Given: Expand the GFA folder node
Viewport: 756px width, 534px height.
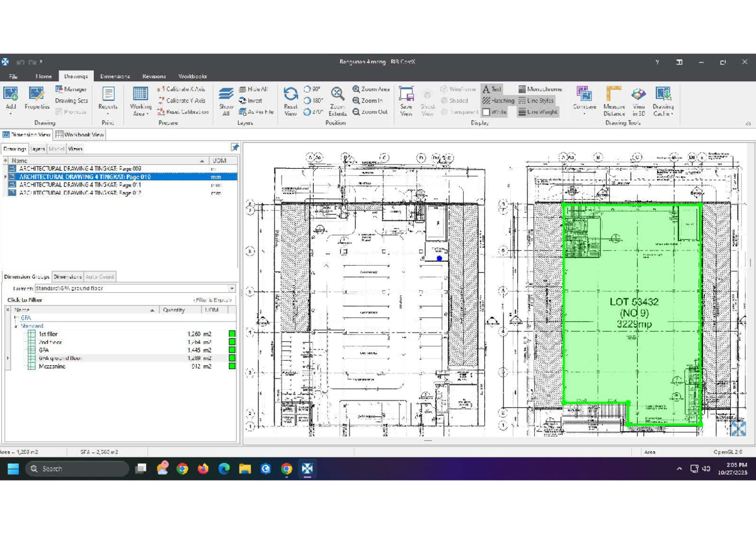Looking at the screenshot, I should click(16, 318).
